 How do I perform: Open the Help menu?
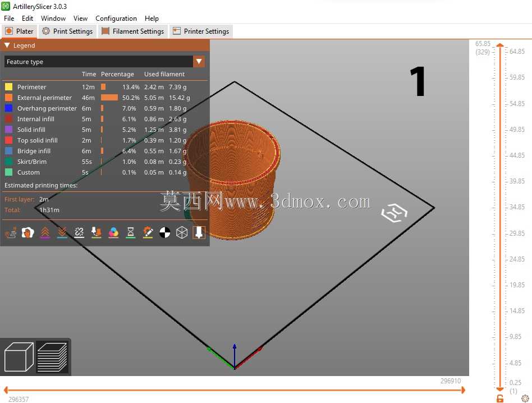tap(152, 19)
